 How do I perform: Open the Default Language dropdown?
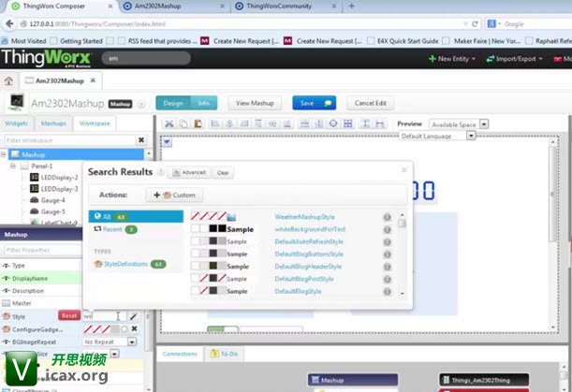pos(471,136)
